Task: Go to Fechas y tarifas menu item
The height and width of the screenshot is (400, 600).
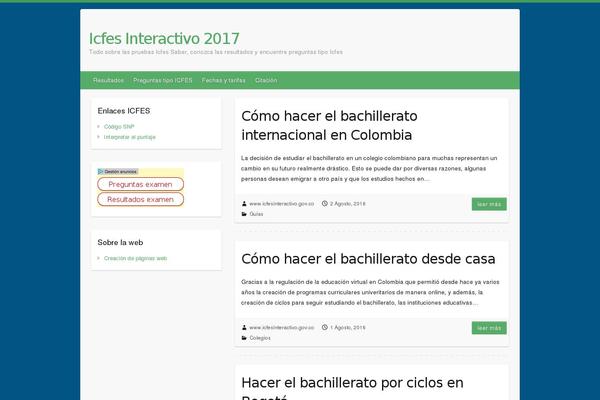Action: pyautogui.click(x=223, y=80)
